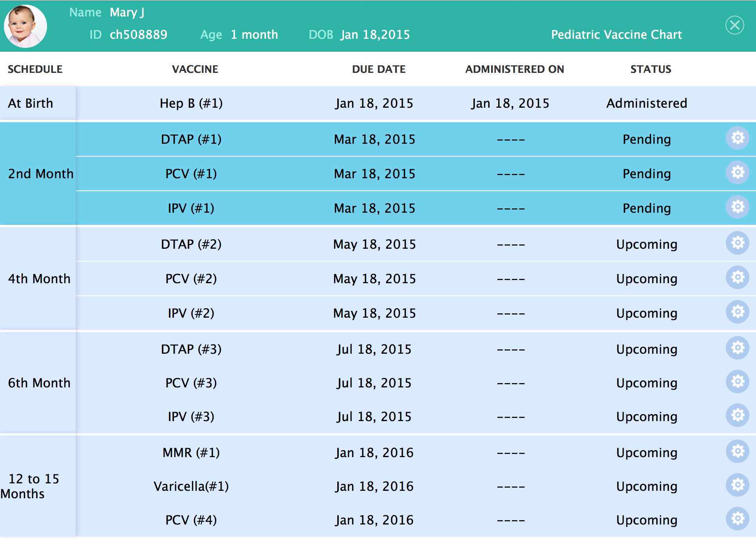Image resolution: width=756 pixels, height=539 pixels.
Task: Select the 2nd Month schedule group
Action: (x=40, y=174)
